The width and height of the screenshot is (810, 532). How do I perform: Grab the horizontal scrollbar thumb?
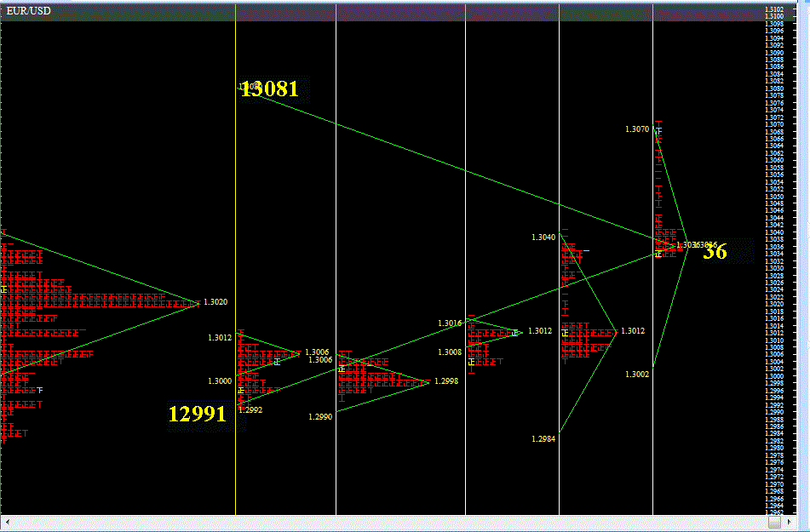pyautogui.click(x=774, y=522)
